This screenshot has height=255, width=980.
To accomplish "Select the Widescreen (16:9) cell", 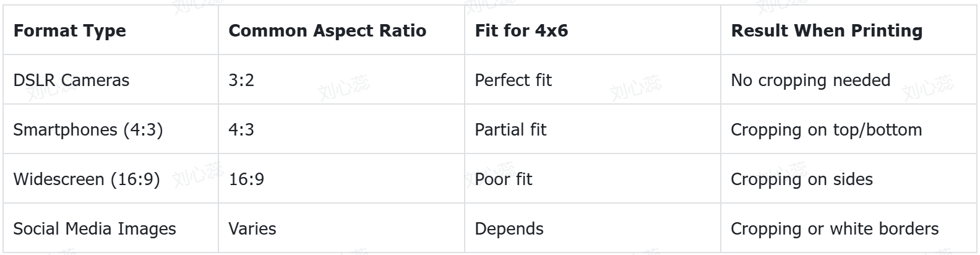I will click(x=87, y=179).
